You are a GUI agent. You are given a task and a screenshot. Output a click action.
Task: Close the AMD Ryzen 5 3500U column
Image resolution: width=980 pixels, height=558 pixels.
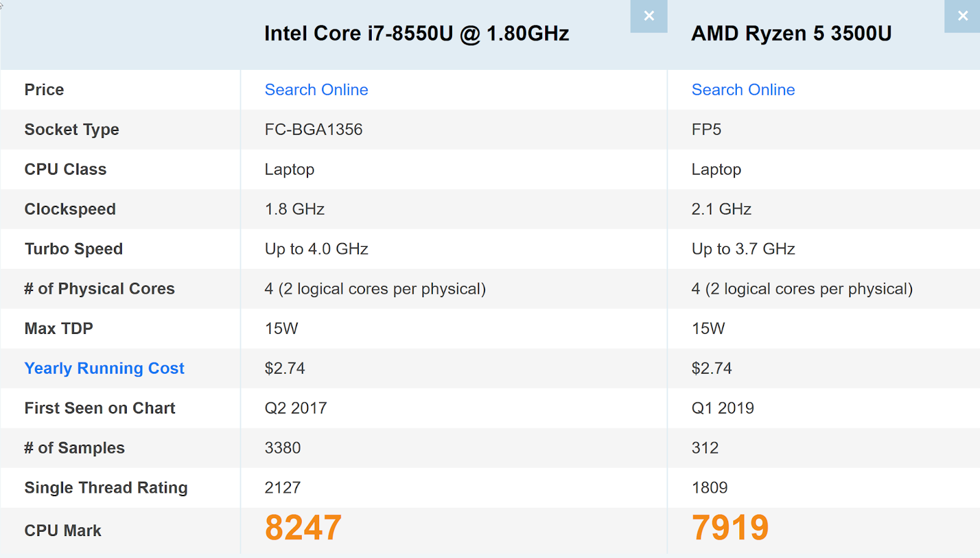point(963,16)
